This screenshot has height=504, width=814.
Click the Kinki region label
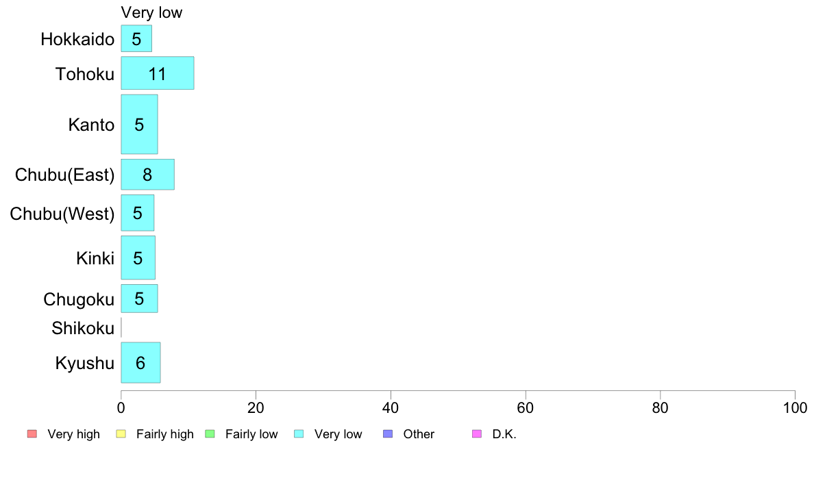[95, 258]
